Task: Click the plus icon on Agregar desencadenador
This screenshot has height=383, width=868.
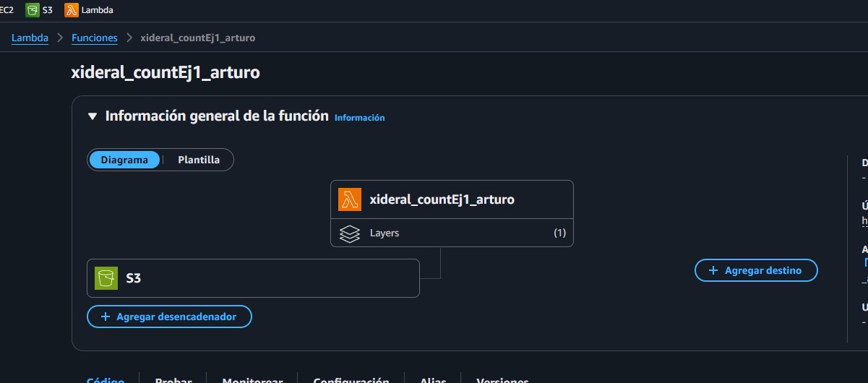Action: click(105, 317)
